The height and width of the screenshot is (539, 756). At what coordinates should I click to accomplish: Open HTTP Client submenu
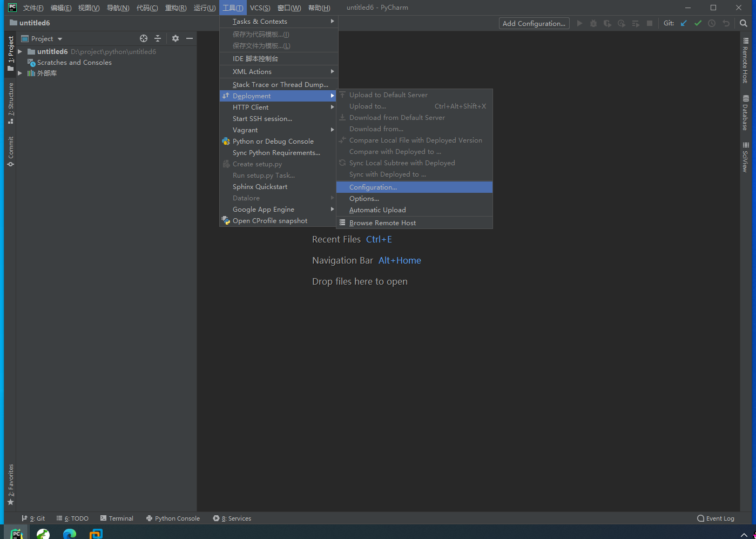click(x=279, y=107)
